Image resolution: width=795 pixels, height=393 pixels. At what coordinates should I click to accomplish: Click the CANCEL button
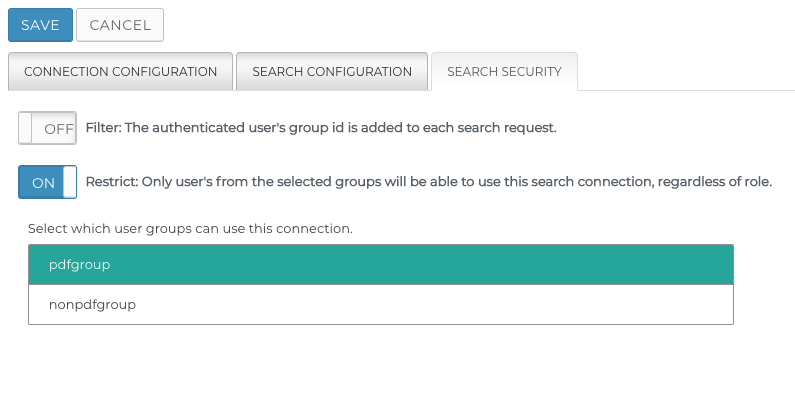[120, 25]
